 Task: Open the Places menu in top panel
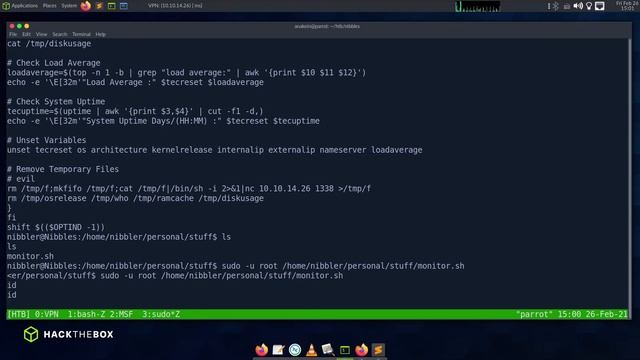click(x=50, y=6)
